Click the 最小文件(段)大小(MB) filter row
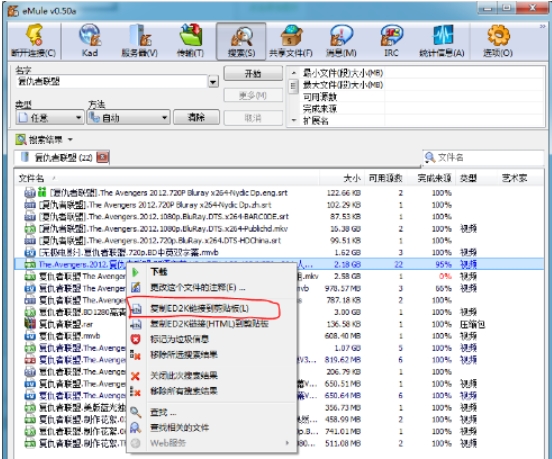This screenshot has width=552, height=459. (x=422, y=73)
